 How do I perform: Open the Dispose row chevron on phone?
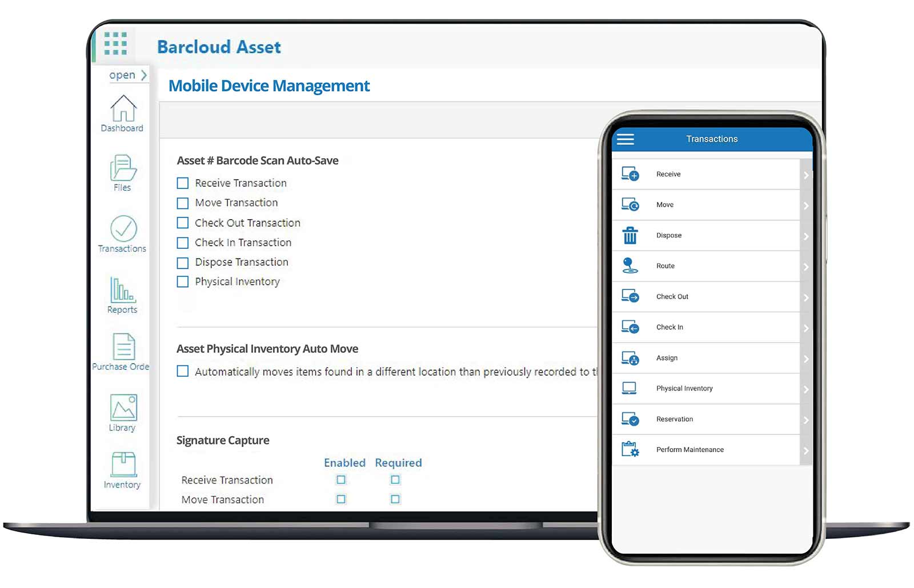[x=806, y=236]
